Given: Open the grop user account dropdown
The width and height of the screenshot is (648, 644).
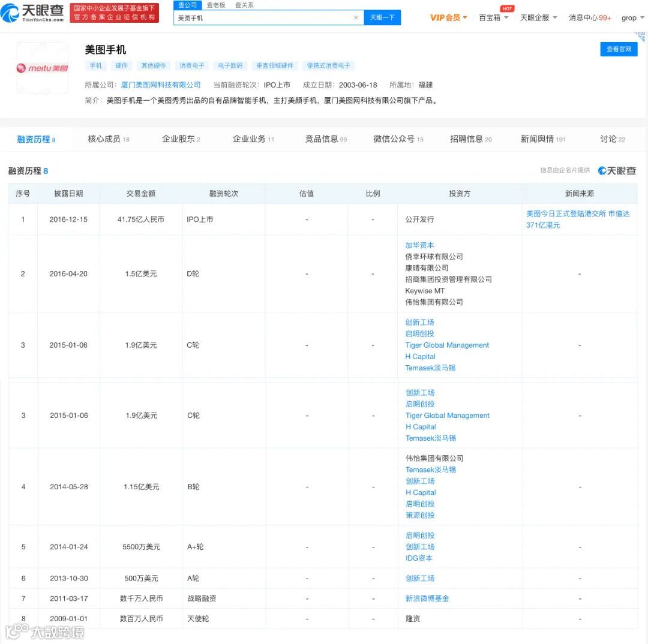Looking at the screenshot, I should 633,18.
